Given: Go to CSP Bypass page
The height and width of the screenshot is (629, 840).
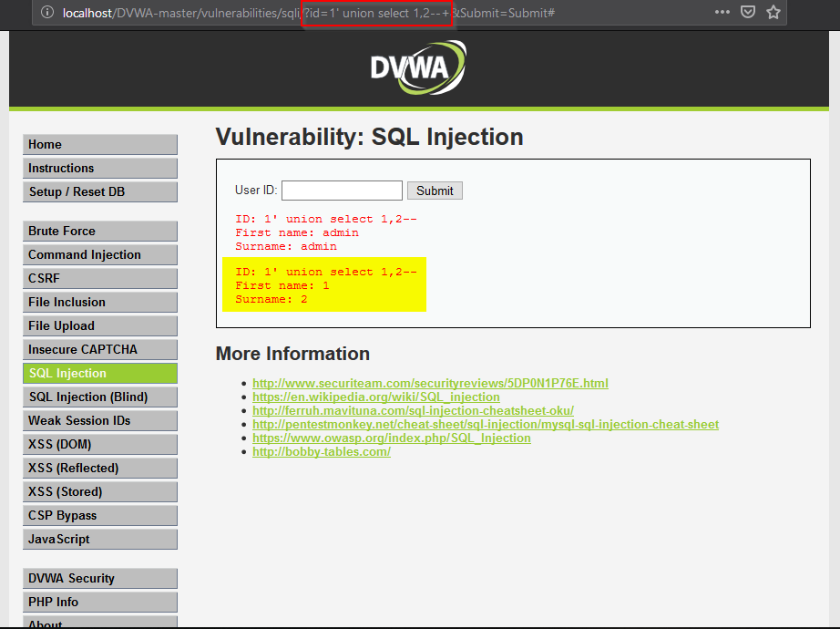Looking at the screenshot, I should [100, 515].
